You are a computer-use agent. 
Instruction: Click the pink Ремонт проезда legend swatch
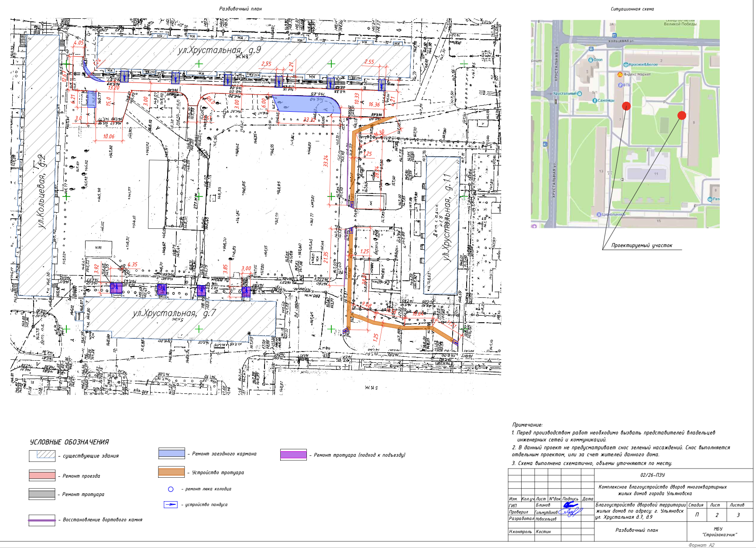(x=42, y=476)
